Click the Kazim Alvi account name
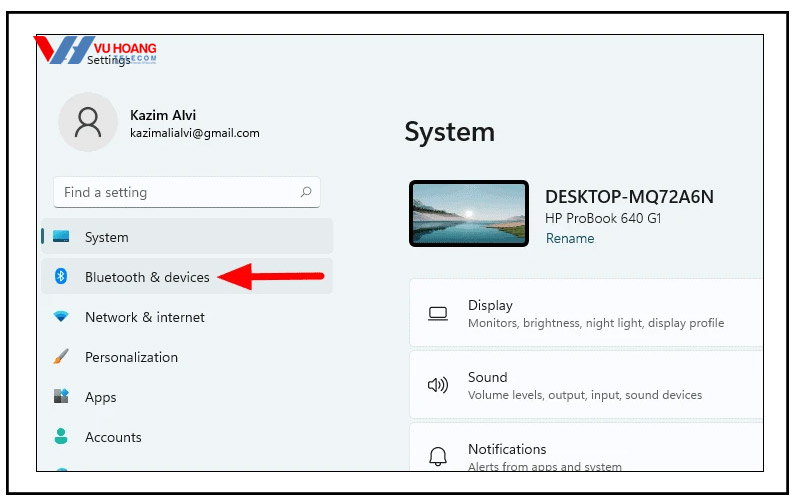Screen dimensions: 800x500 (x=163, y=115)
